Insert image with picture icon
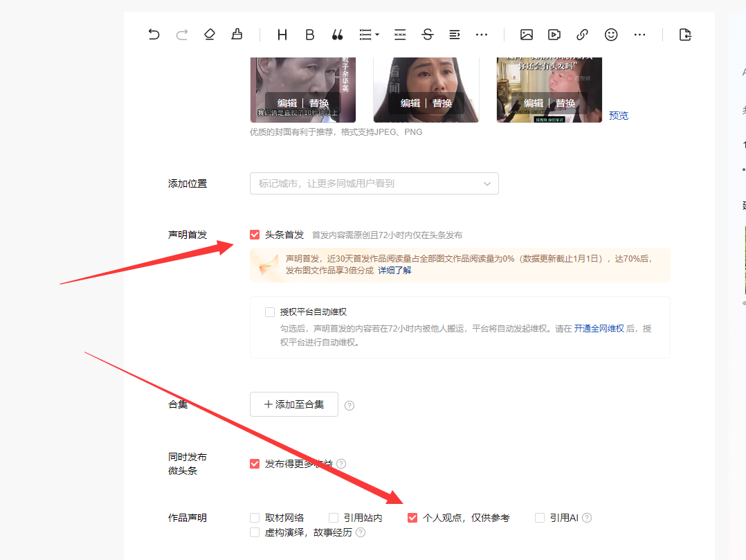 (526, 34)
